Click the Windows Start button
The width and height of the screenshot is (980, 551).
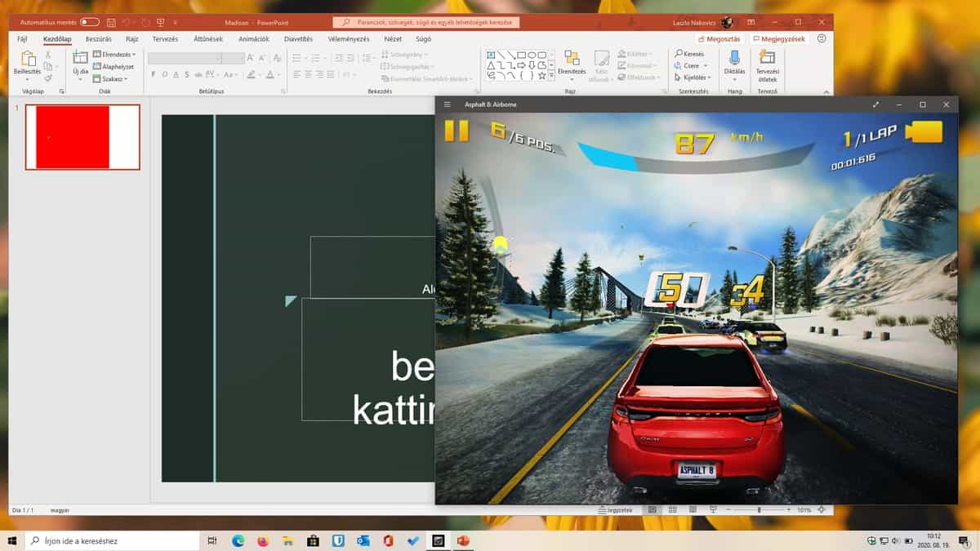(12, 540)
